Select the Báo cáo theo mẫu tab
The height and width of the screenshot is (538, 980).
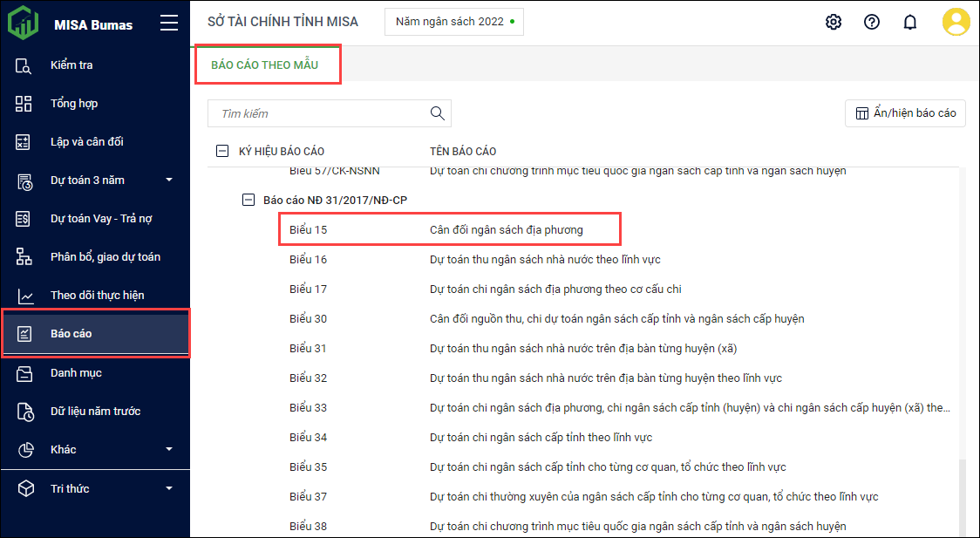click(265, 65)
